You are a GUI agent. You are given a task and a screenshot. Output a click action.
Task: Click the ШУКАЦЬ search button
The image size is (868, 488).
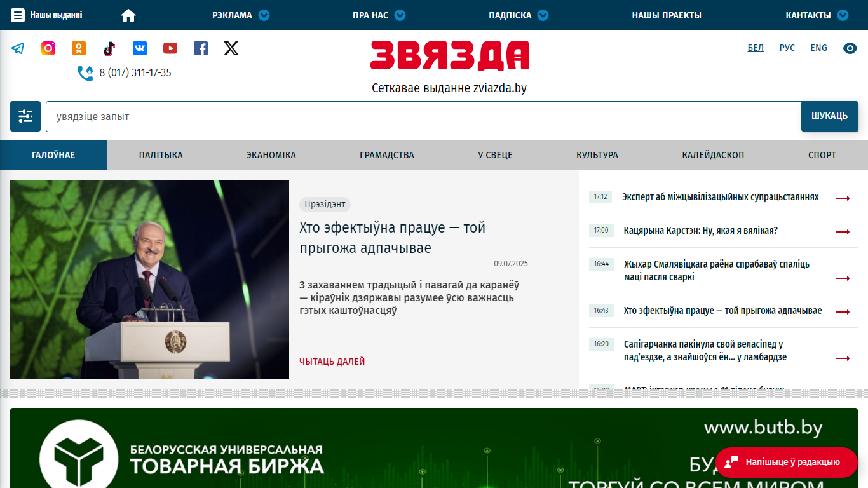pyautogui.click(x=829, y=116)
